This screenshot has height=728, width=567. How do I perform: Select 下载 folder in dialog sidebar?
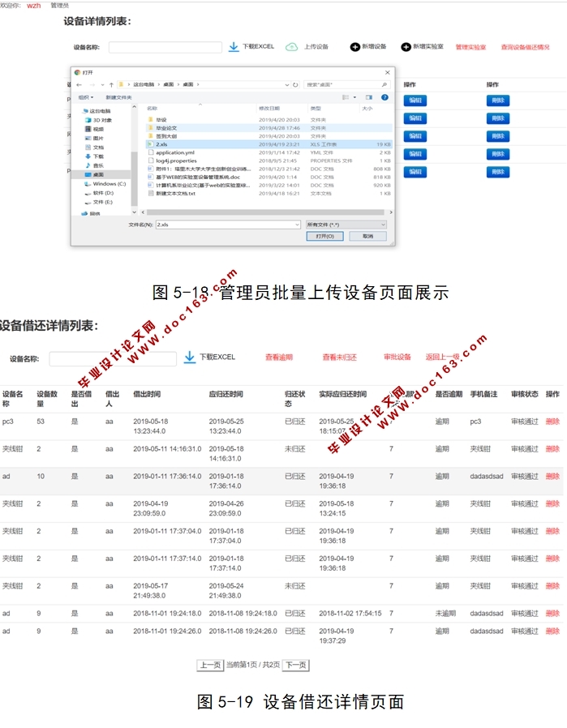(95, 156)
